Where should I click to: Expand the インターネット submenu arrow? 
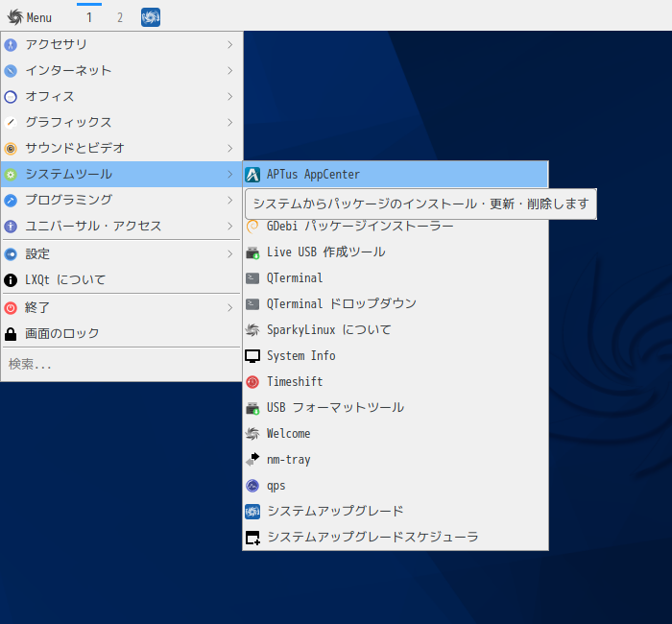coord(230,71)
